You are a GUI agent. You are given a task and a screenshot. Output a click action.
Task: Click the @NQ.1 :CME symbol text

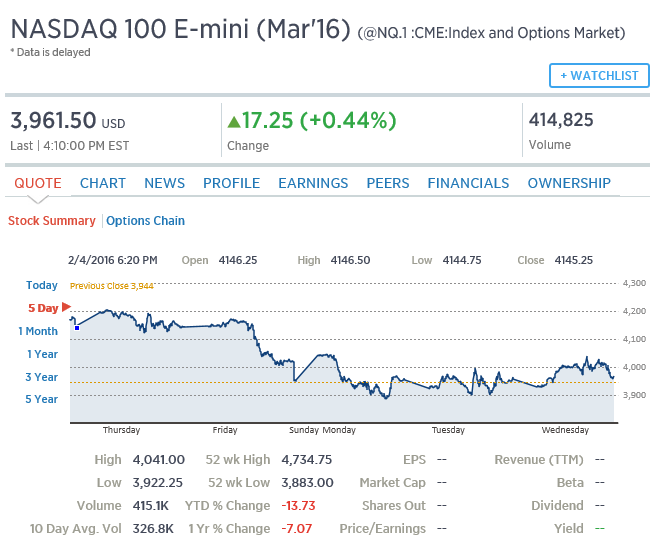(x=491, y=33)
